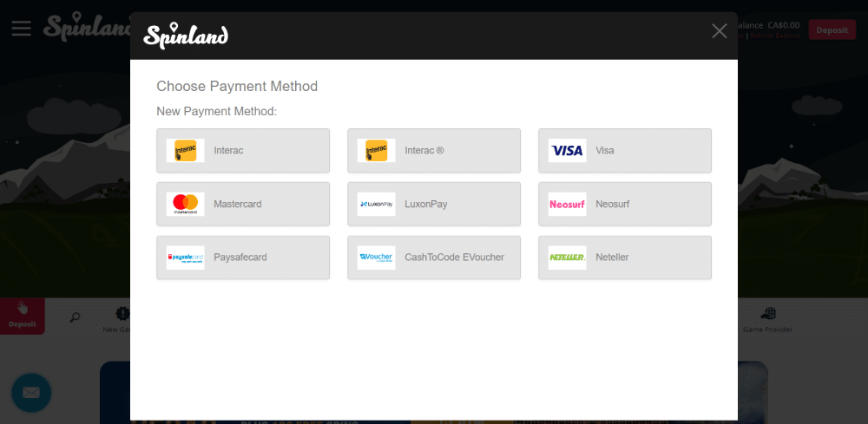This screenshot has height=424, width=868.
Task: Click the search magnifier icon
Action: pos(76,317)
